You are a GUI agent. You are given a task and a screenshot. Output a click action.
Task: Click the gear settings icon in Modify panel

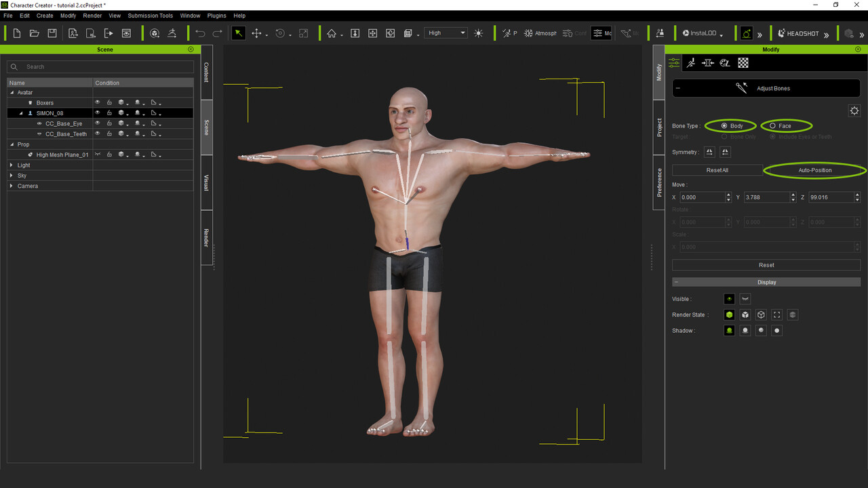click(x=854, y=110)
